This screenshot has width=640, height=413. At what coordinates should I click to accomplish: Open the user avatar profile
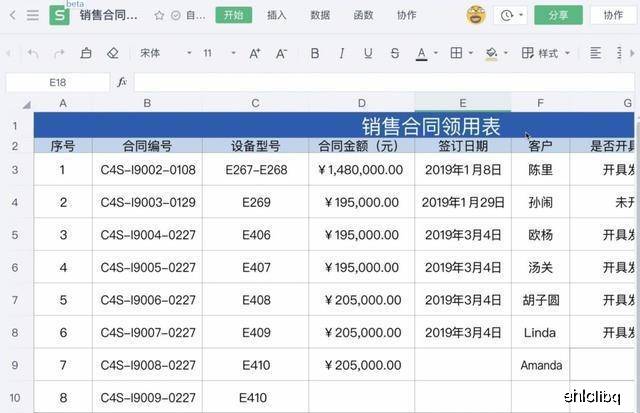point(476,15)
